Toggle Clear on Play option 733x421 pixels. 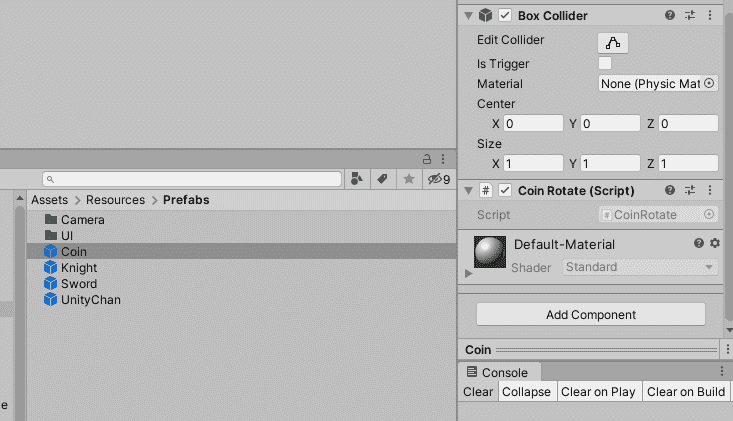click(x=598, y=392)
